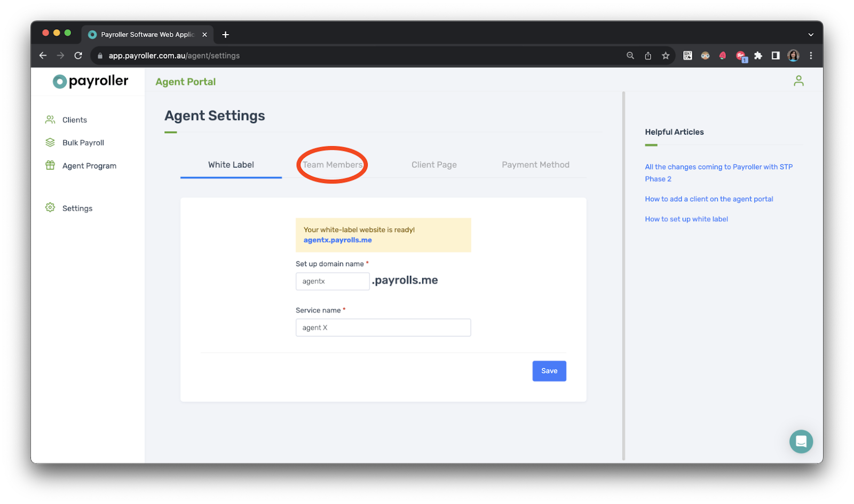Open How to set up white label article
854x504 pixels.
686,219
